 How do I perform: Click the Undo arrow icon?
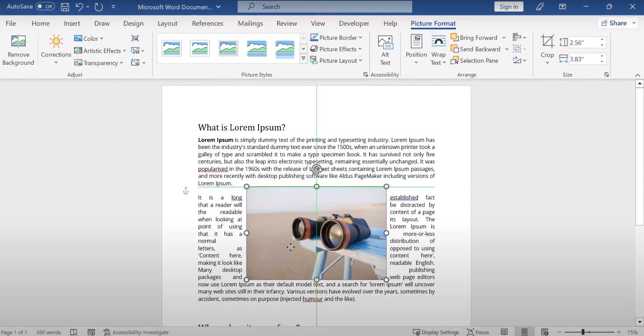tap(79, 7)
